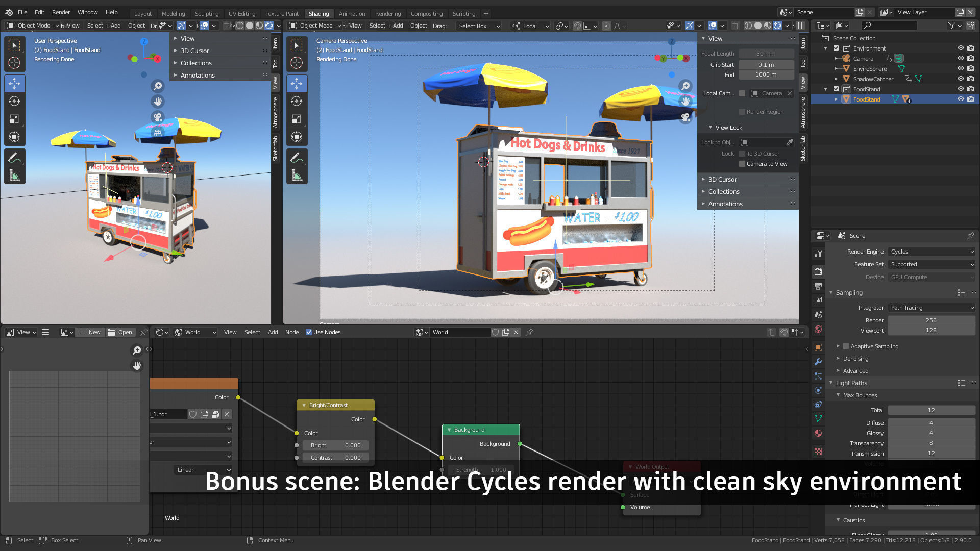The height and width of the screenshot is (551, 980).
Task: Click the Clip Start 0.1 m field
Action: [x=766, y=65]
